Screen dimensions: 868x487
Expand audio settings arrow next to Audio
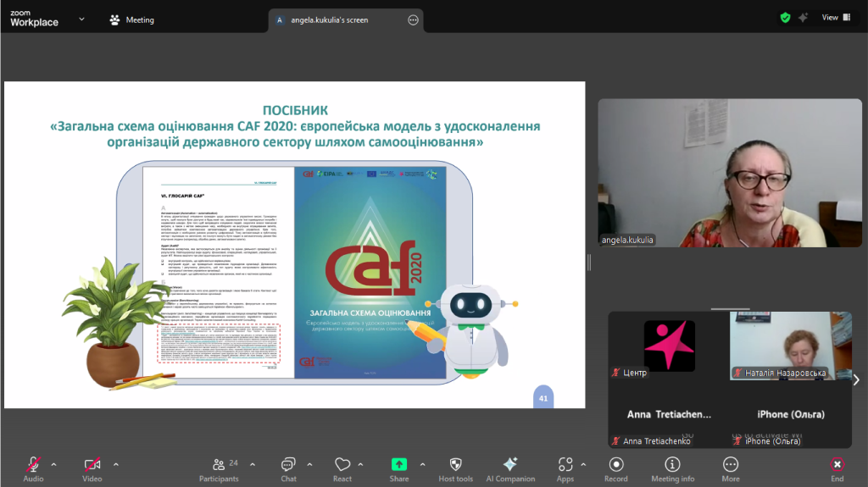pos(54,464)
